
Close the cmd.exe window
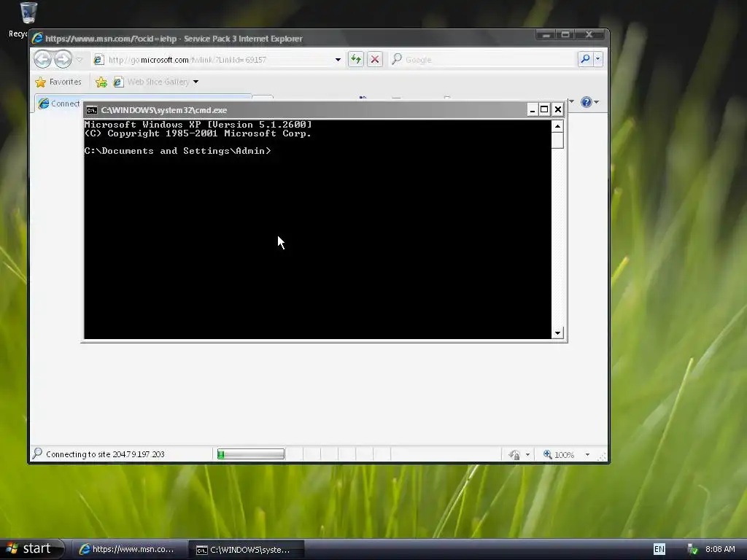[558, 110]
